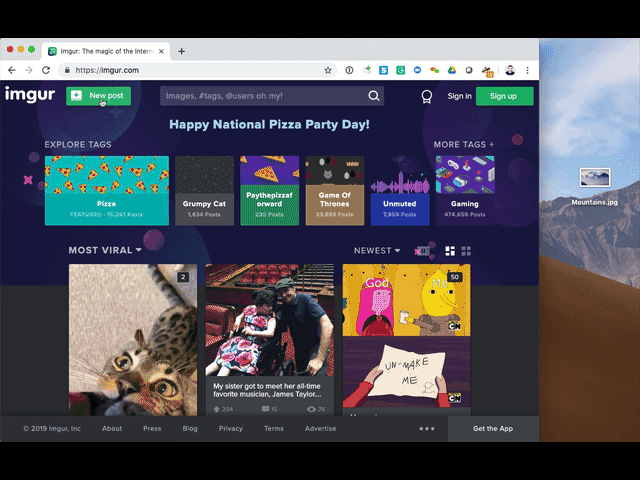Open the Blog footer link
This screenshot has height=480, width=640.
tap(190, 429)
